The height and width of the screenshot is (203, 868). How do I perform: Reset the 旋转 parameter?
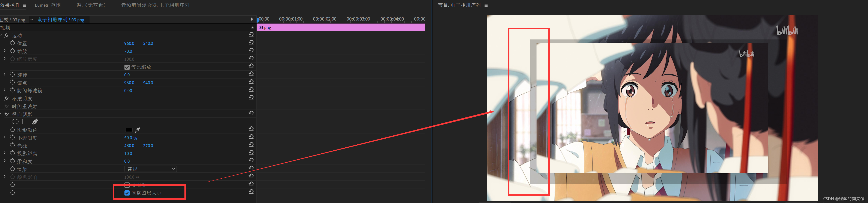[251, 74]
